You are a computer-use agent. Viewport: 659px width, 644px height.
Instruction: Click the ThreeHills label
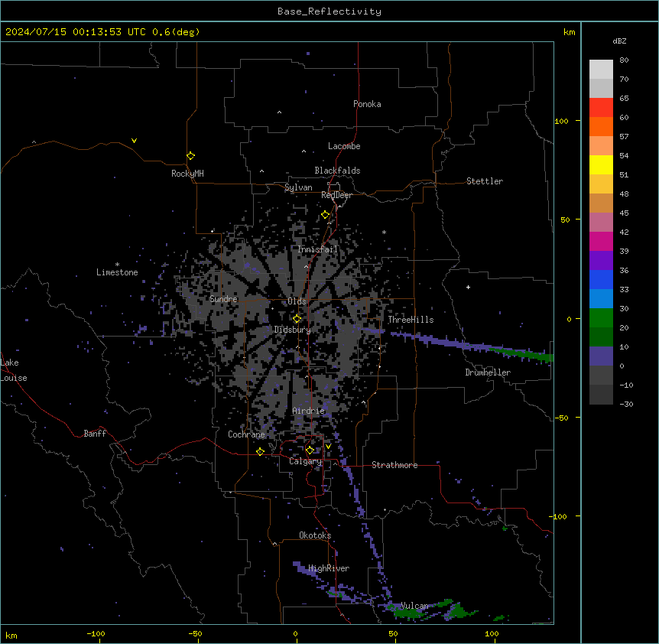[411, 320]
